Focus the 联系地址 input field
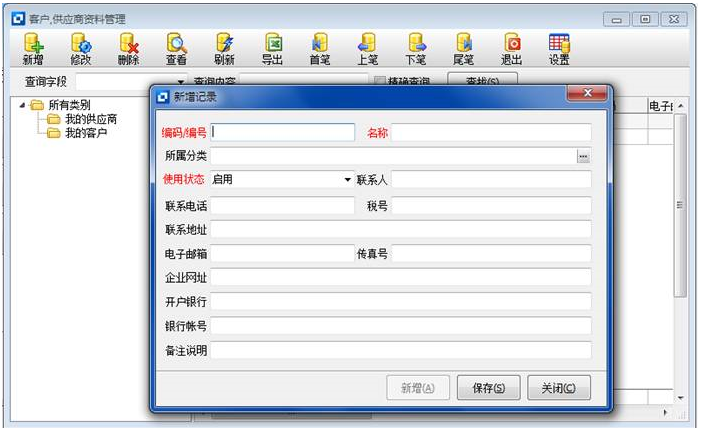702x433 pixels. coord(401,230)
